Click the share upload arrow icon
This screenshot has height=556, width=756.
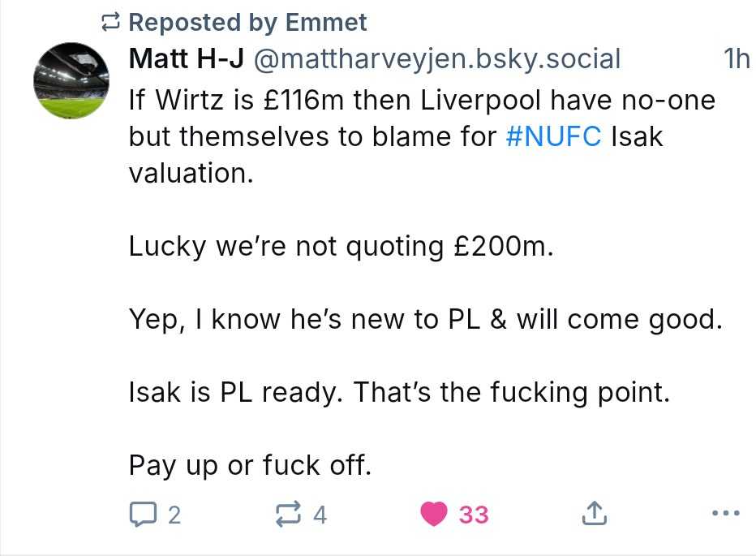coord(594,514)
